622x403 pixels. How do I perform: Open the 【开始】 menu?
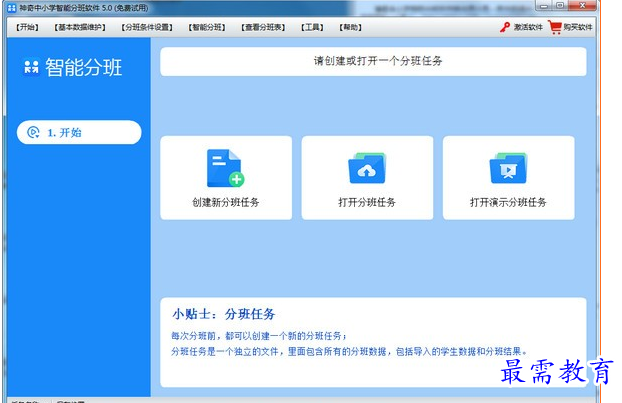coord(27,27)
